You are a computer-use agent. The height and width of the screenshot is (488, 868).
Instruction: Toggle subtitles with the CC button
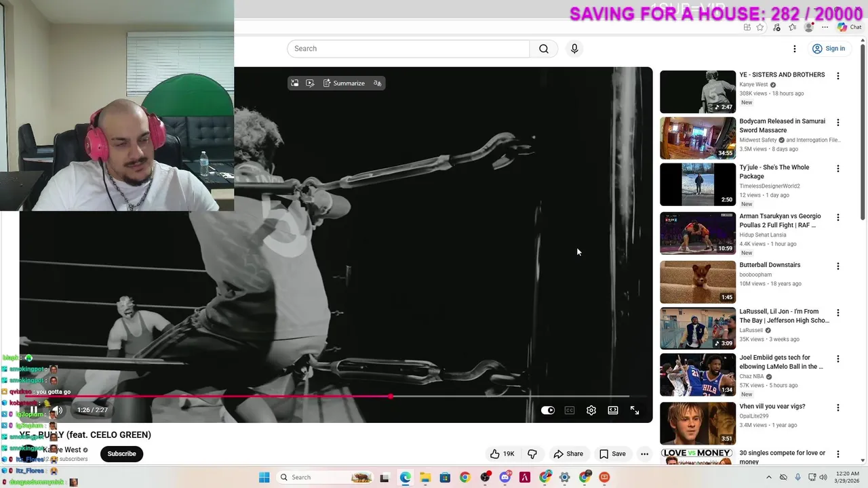tap(570, 410)
